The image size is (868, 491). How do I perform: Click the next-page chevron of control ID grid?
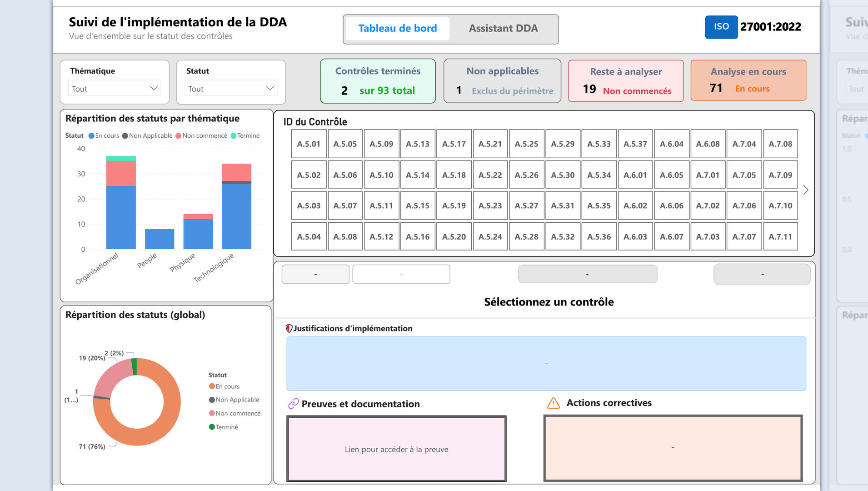tap(806, 190)
